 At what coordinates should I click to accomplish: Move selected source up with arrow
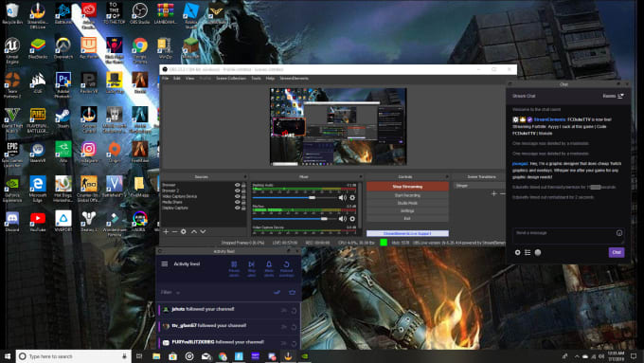194,232
